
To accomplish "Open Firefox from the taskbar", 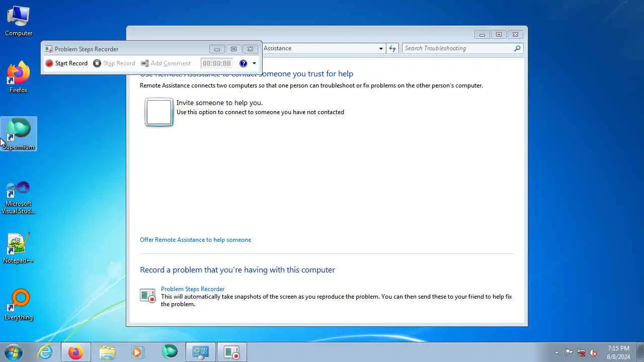I will (76, 352).
